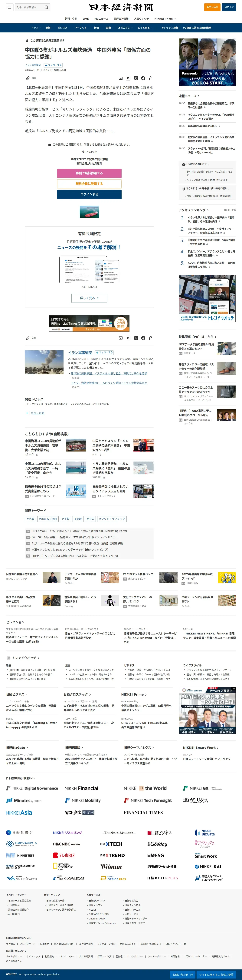Go to 朝刊・夕刊 in the header menu
This screenshot has width=242, height=980.
tap(71, 19)
